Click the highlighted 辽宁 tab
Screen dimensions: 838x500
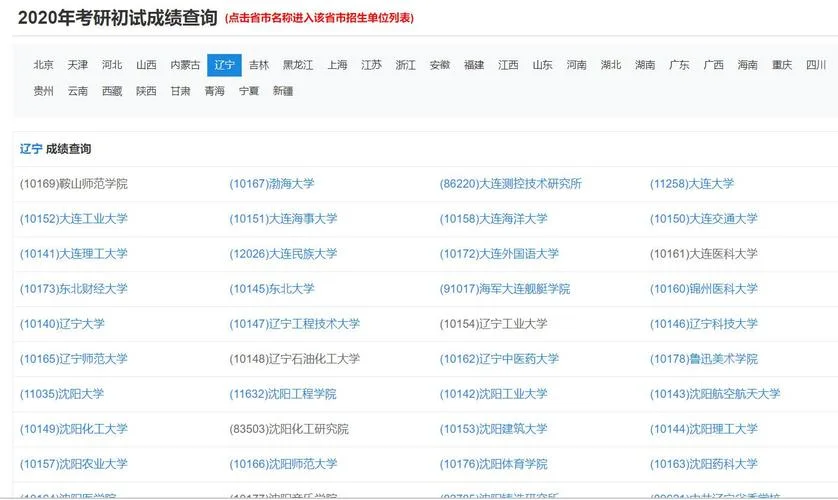[x=224, y=65]
